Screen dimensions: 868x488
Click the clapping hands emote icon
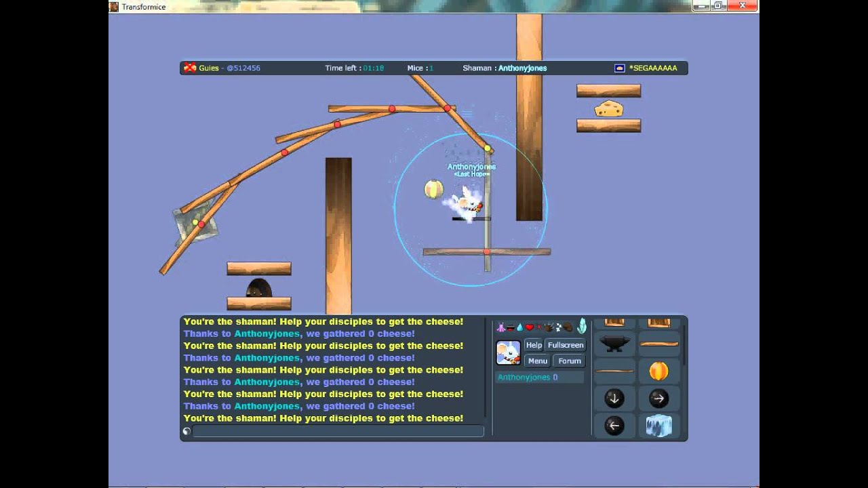[x=549, y=327]
